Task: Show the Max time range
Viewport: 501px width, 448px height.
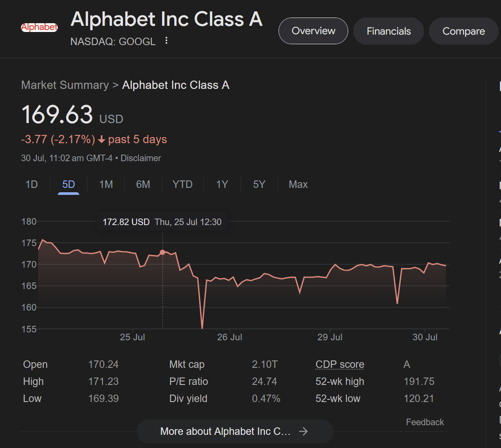Action: (298, 184)
